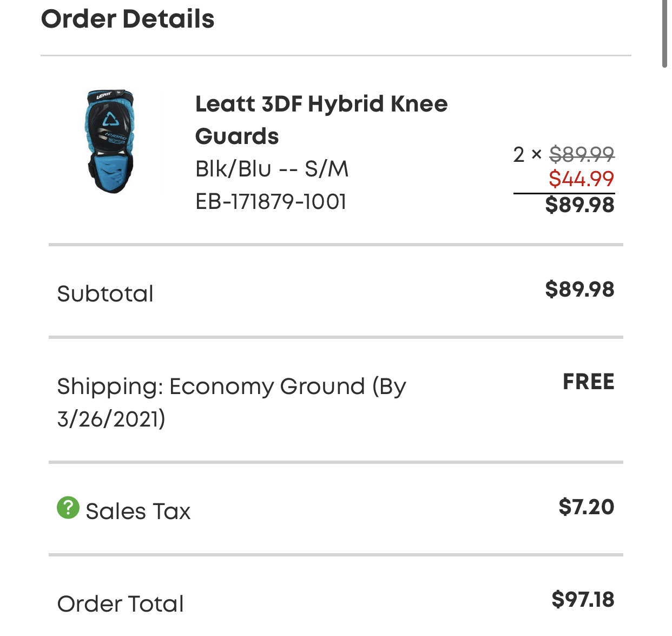Image resolution: width=672 pixels, height=636 pixels.
Task: Click the Subtotal amount $89.98
Action: coord(579,290)
